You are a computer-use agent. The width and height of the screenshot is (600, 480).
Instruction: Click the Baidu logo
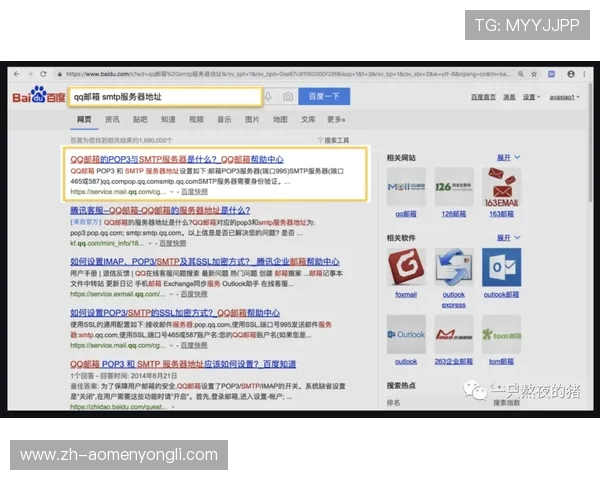click(x=39, y=95)
